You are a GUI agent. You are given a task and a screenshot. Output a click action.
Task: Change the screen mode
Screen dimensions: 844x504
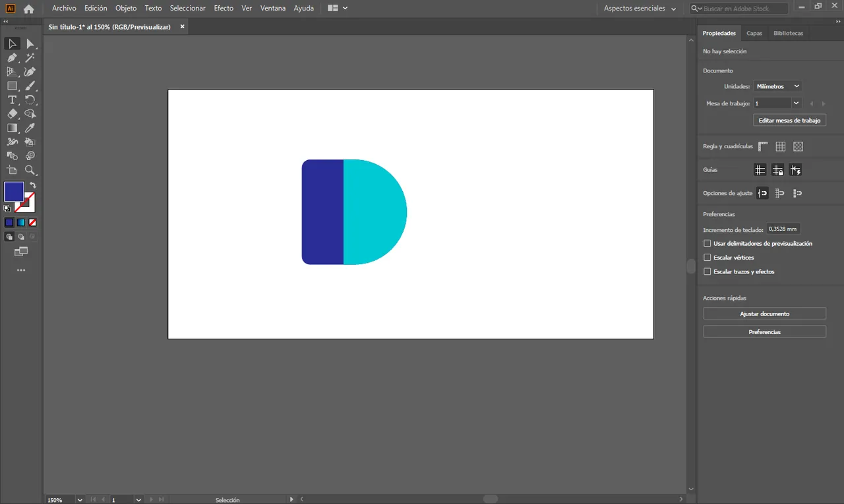click(x=21, y=252)
